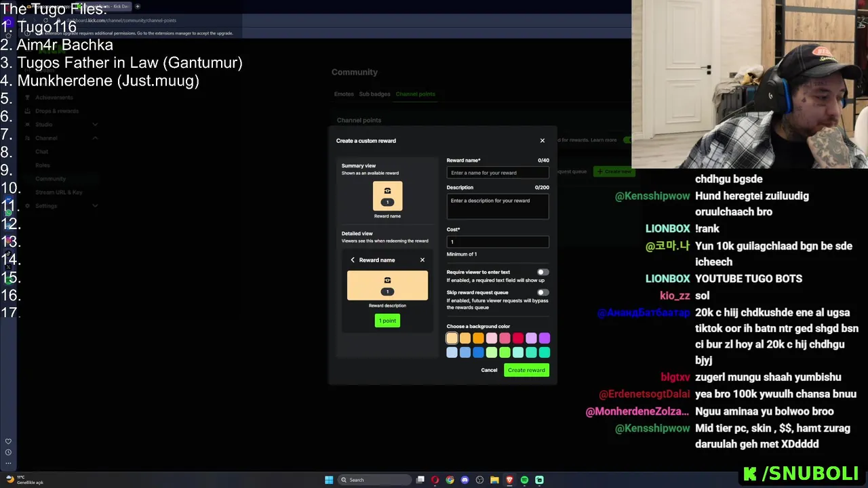Open Opera GX from the taskbar

(435, 480)
